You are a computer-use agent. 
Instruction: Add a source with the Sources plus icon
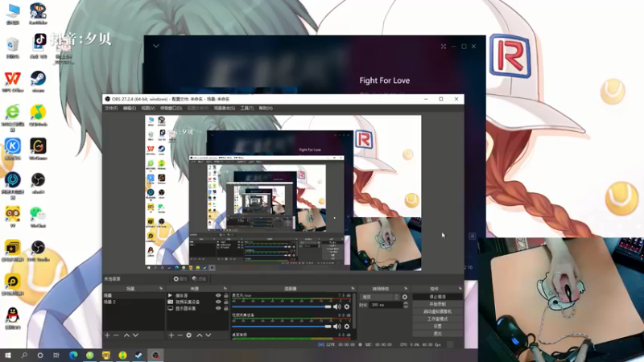(171, 335)
